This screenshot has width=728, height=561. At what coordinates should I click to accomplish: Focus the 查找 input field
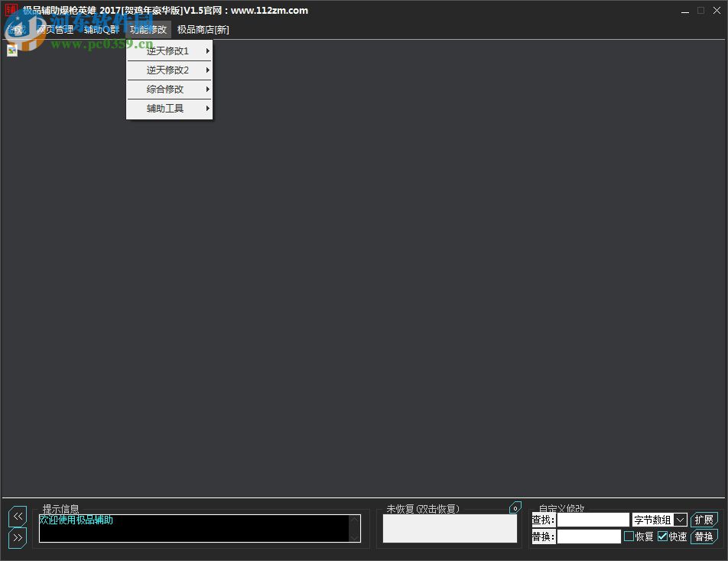pyautogui.click(x=593, y=520)
